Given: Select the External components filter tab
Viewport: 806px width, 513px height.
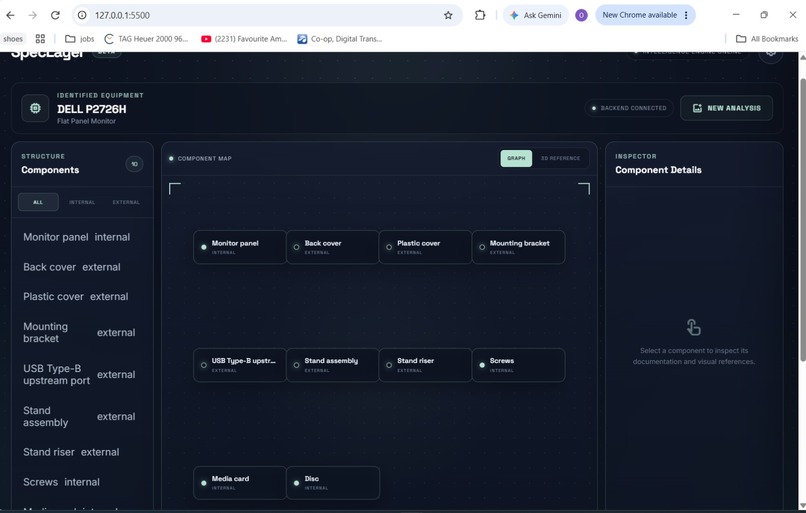Looking at the screenshot, I should click(x=126, y=202).
